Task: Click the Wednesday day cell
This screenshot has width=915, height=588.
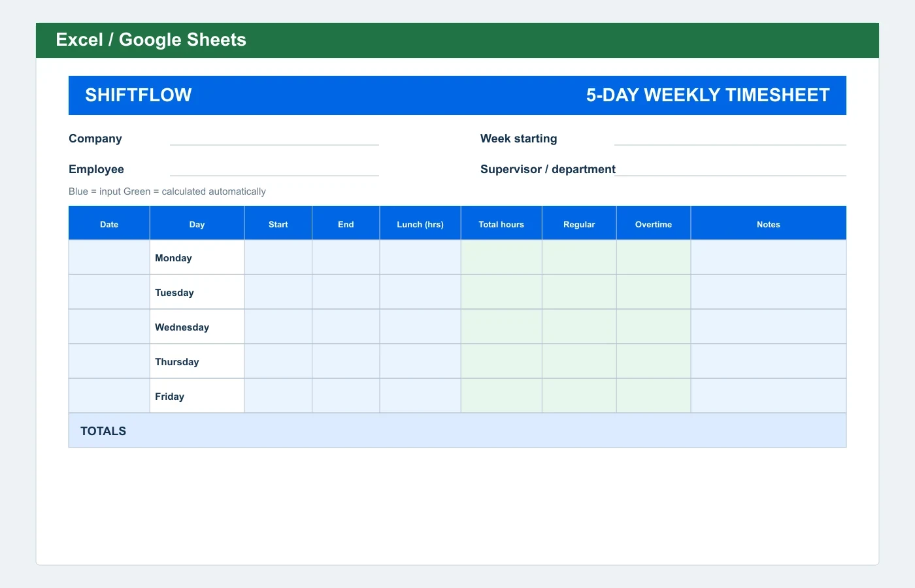Action: pyautogui.click(x=197, y=327)
